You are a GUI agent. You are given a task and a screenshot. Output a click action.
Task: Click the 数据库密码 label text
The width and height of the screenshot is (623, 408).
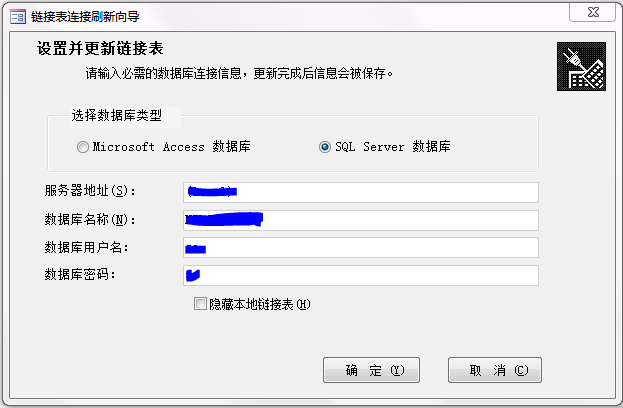click(80, 275)
